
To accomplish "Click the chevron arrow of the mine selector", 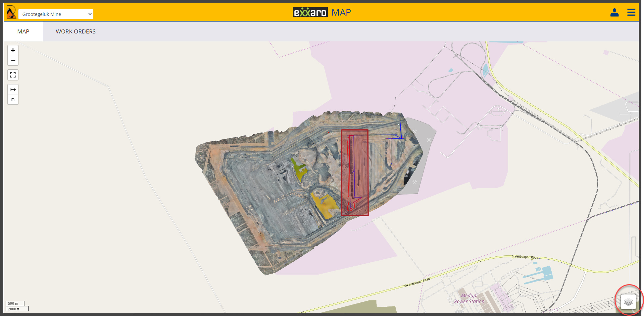I will [90, 14].
